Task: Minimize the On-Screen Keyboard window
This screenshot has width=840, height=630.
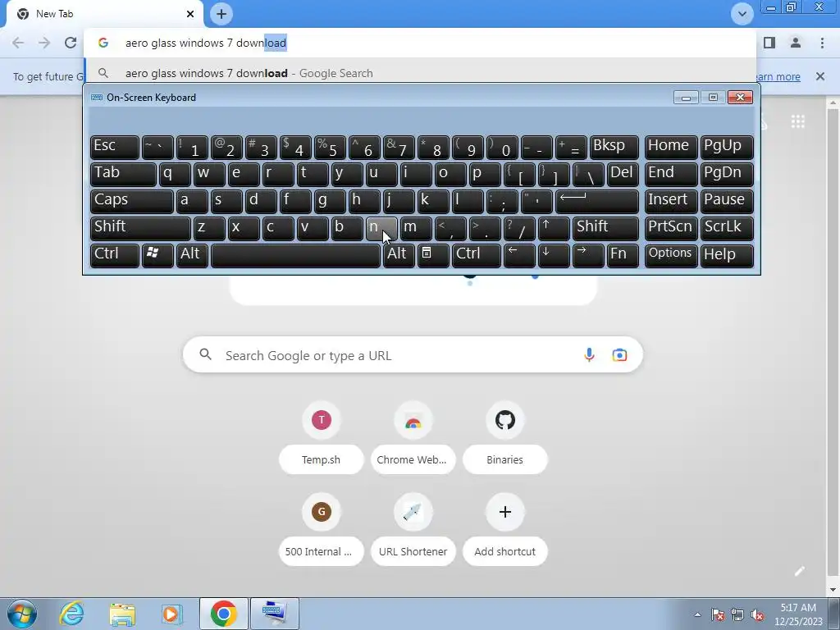Action: [686, 97]
